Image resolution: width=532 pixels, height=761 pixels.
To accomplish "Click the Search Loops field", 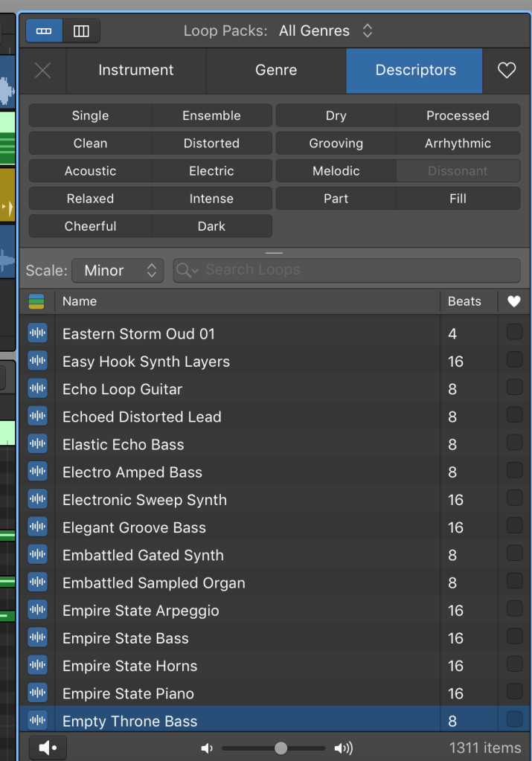I will (357, 270).
